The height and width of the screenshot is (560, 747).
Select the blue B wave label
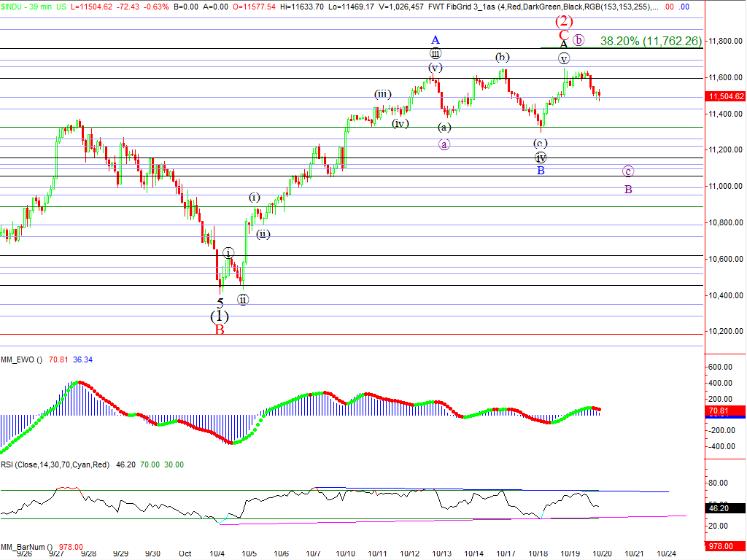(x=541, y=171)
